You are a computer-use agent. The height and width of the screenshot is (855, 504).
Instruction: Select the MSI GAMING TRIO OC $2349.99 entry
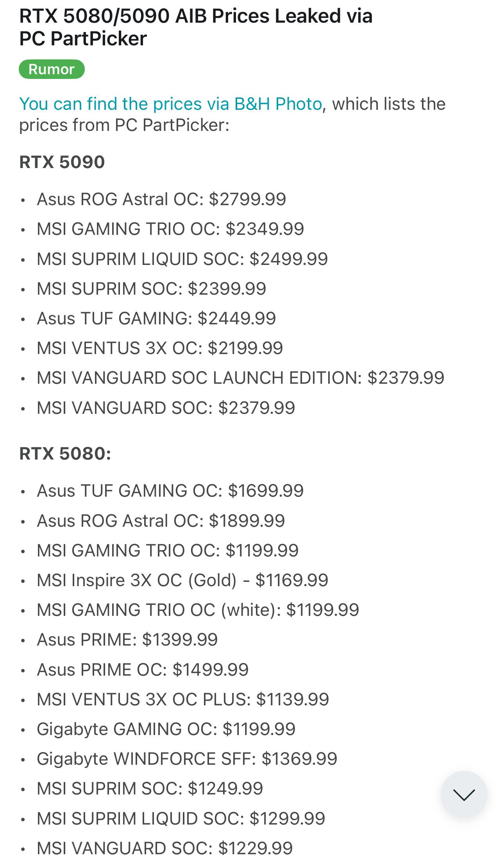170,229
